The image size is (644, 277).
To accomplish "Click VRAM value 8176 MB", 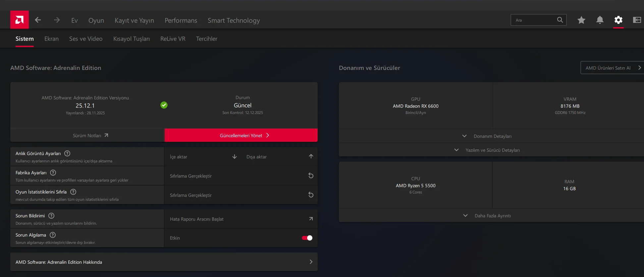I will [x=570, y=106].
